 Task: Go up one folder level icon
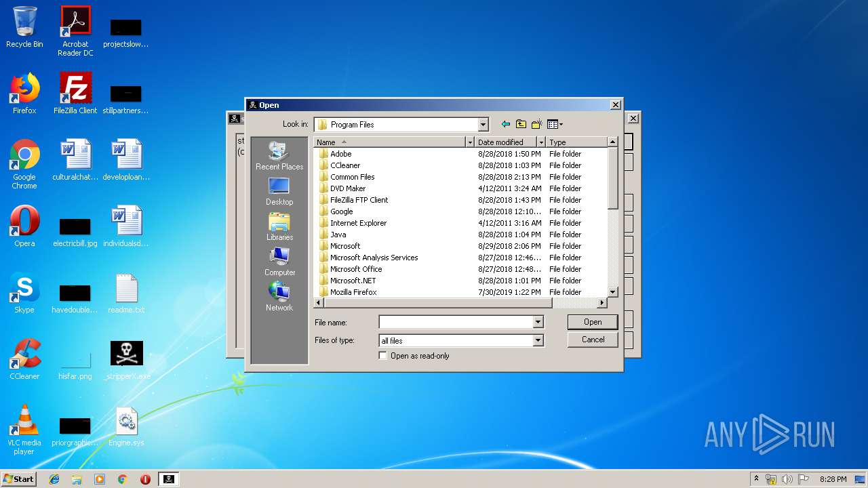pyautogui.click(x=521, y=125)
